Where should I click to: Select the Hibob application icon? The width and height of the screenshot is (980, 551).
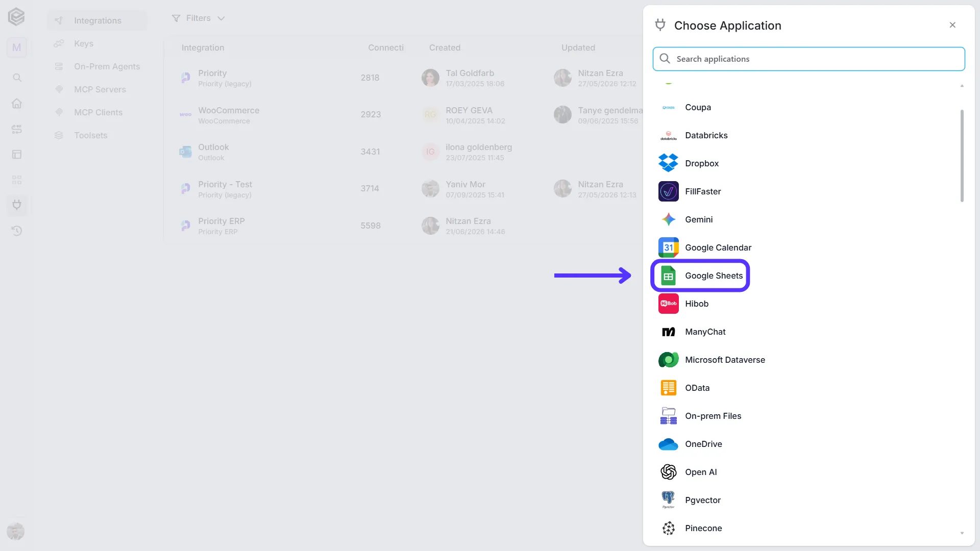[668, 304]
